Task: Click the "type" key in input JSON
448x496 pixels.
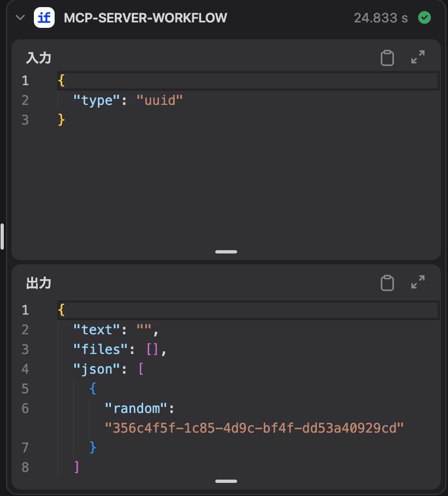Action: click(x=97, y=100)
